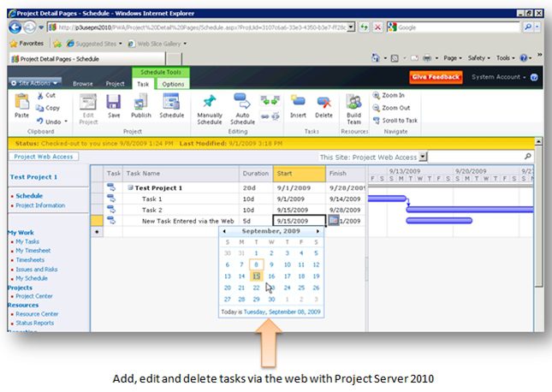Click the Insert task icon
This screenshot has width=552, height=392.
pos(298,102)
